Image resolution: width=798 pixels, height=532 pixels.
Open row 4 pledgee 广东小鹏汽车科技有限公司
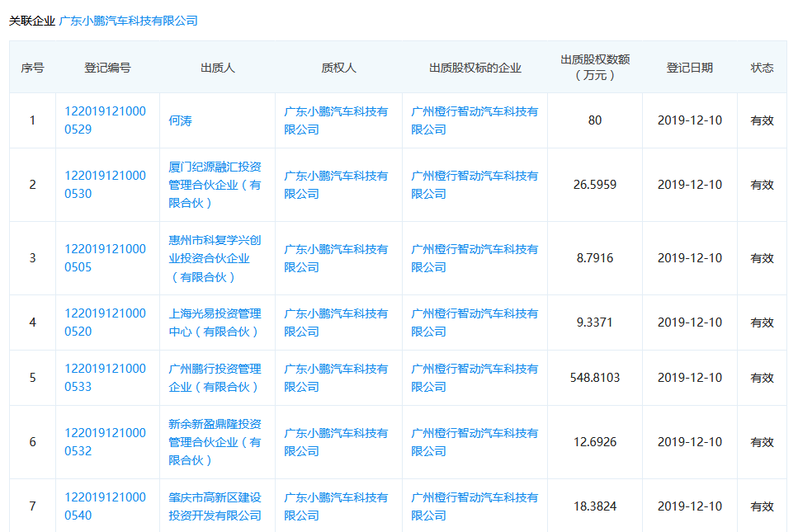pos(336,322)
